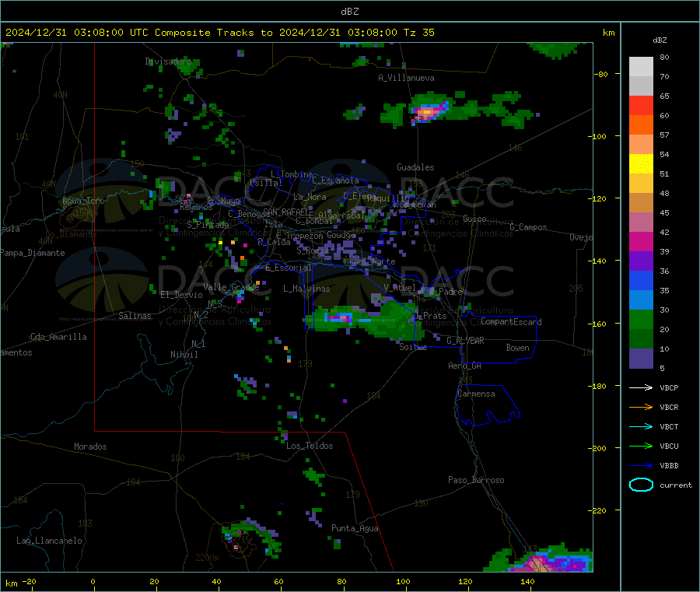Click the Valle_Grande map label
700x592 pixels.
(231, 287)
